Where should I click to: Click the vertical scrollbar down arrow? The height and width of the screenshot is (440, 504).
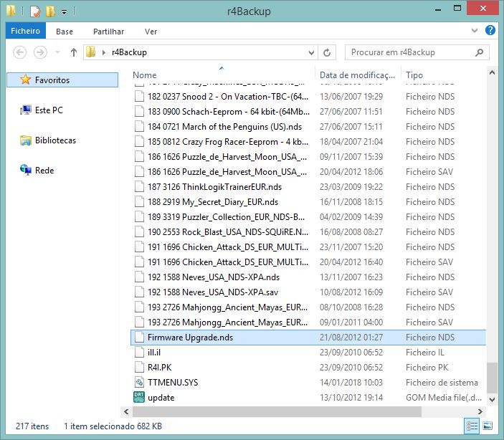tap(492, 399)
